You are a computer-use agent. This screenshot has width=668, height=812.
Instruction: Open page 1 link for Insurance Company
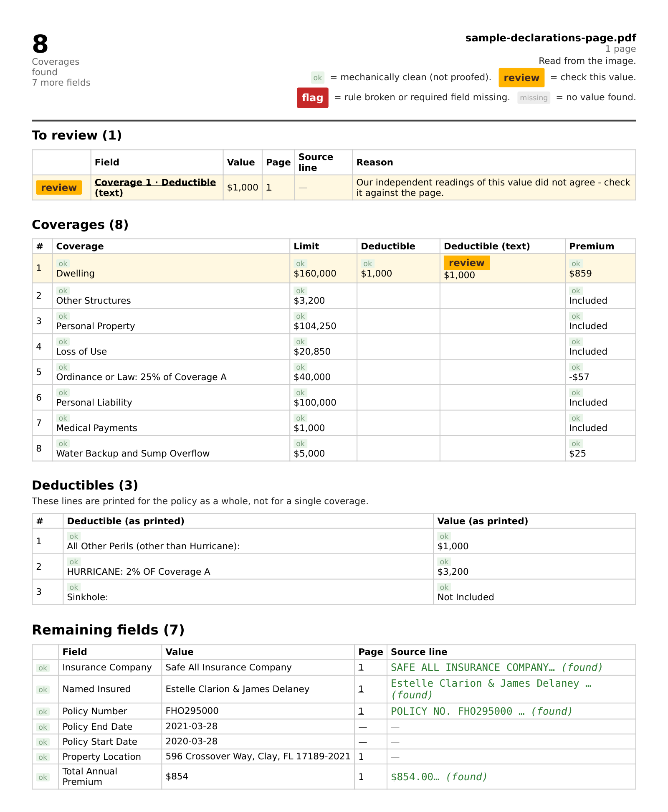(x=361, y=667)
